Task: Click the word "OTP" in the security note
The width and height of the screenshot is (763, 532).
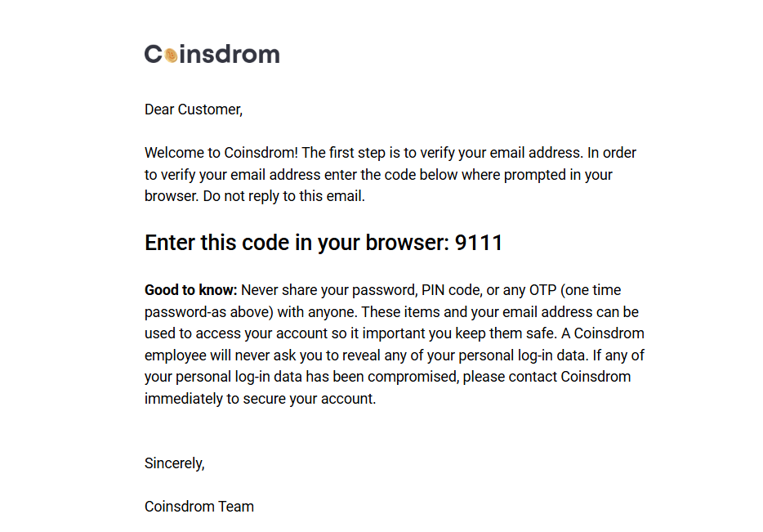Action: 541,290
